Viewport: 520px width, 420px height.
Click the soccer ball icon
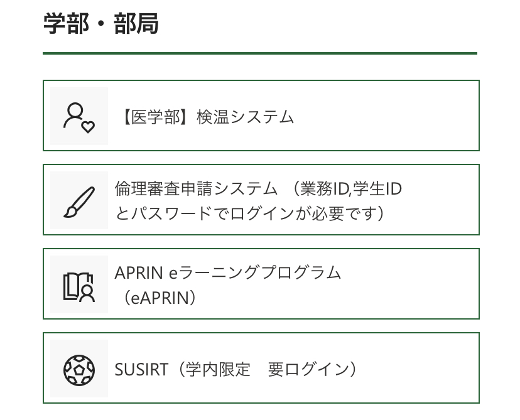coord(79,369)
